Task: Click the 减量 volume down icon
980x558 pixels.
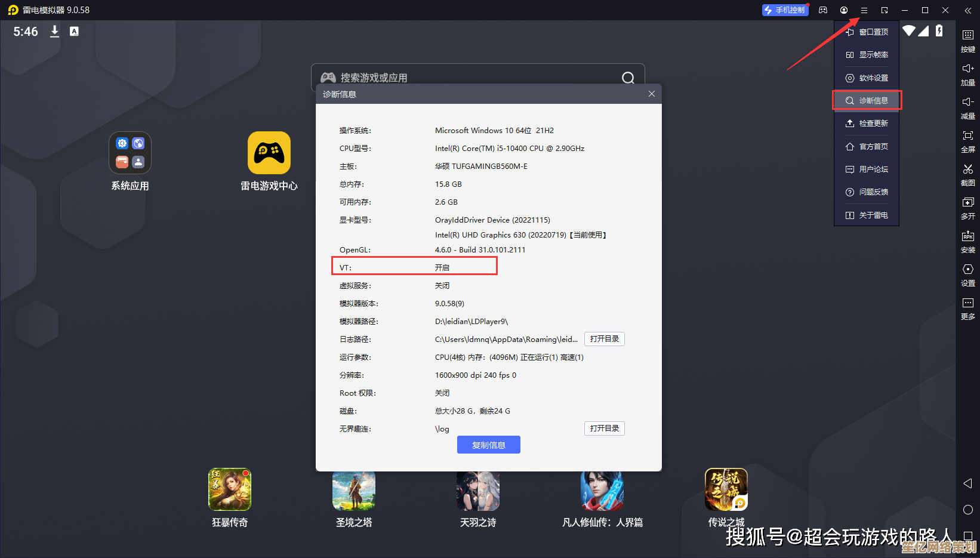Action: [968, 109]
